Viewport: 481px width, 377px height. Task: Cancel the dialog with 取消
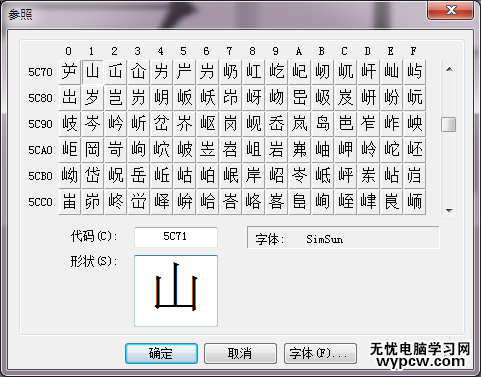click(x=240, y=354)
